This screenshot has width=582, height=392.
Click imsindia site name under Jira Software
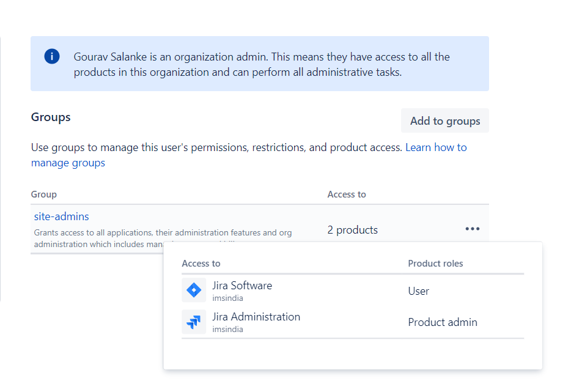point(227,298)
